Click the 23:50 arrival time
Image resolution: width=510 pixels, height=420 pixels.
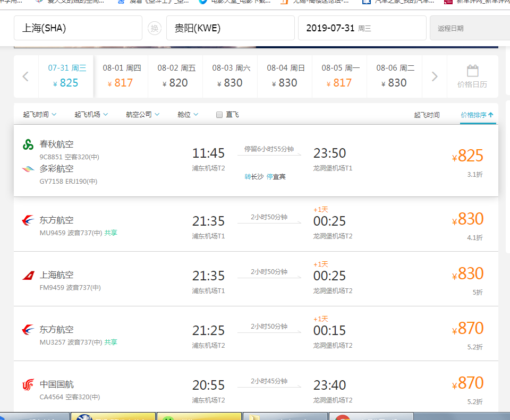click(x=329, y=153)
